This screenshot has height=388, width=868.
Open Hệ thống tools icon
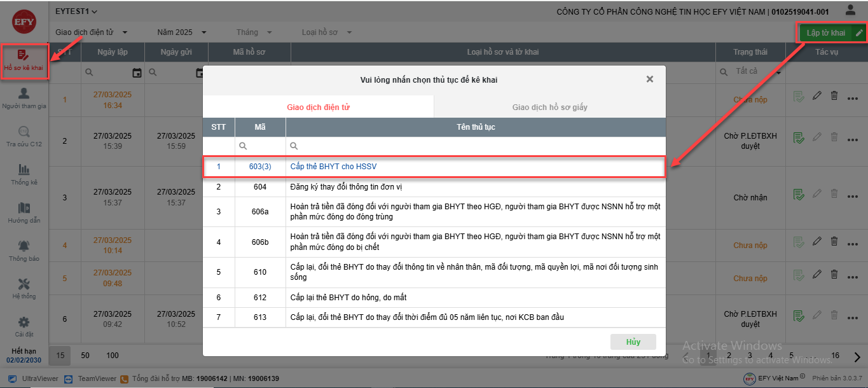click(x=24, y=289)
